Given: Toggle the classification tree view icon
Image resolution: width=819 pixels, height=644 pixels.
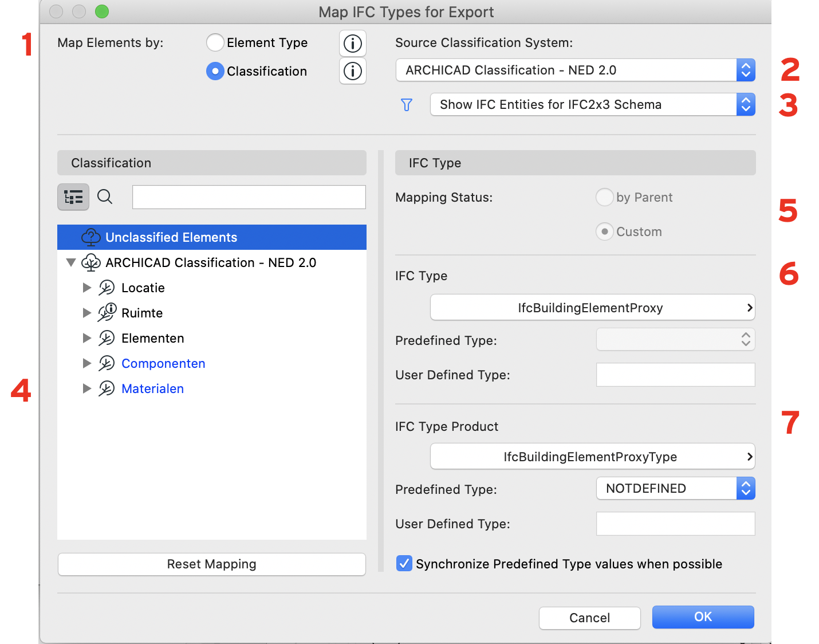Looking at the screenshot, I should click(x=73, y=197).
